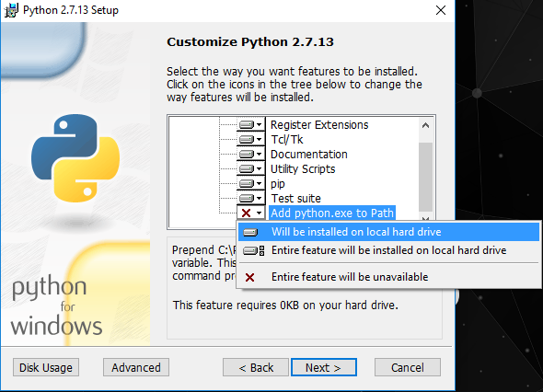Screen dimensions: 543x392
Task: Select Utility Scripts tree item
Action: pyautogui.click(x=303, y=169)
